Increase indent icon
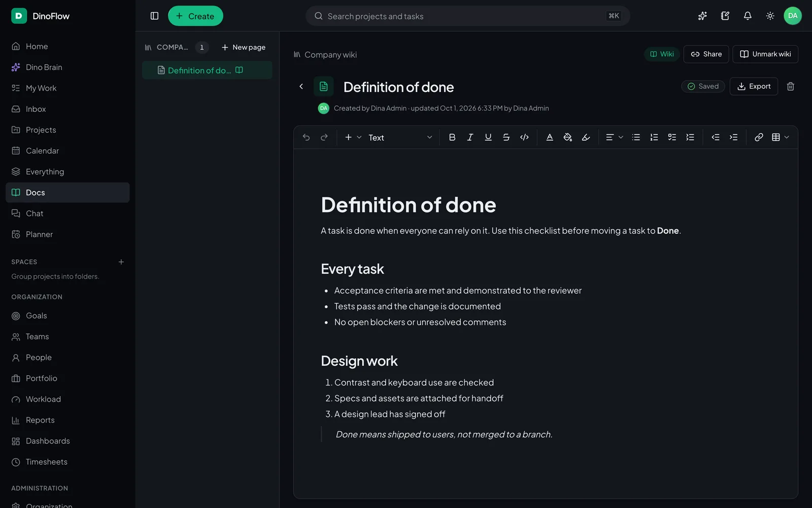812x508 pixels. pos(733,137)
